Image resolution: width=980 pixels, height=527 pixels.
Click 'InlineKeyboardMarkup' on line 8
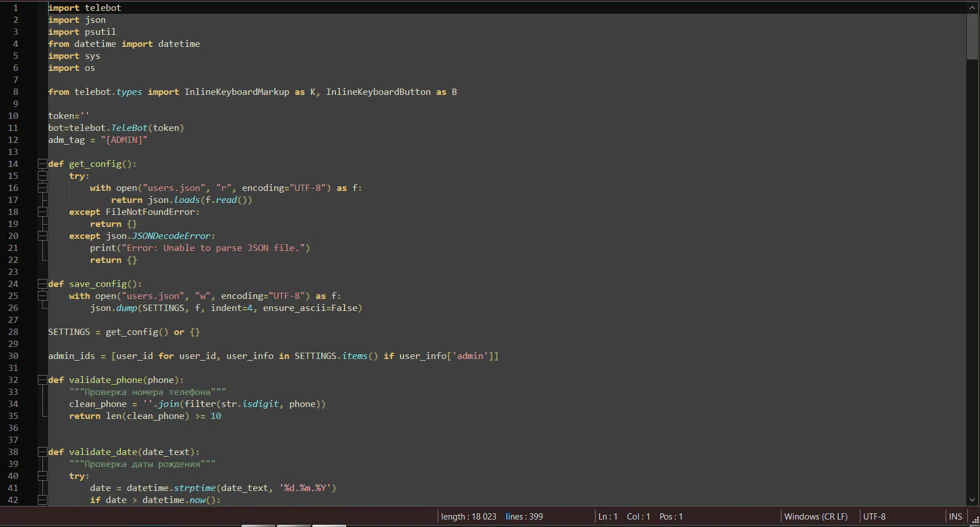[237, 92]
